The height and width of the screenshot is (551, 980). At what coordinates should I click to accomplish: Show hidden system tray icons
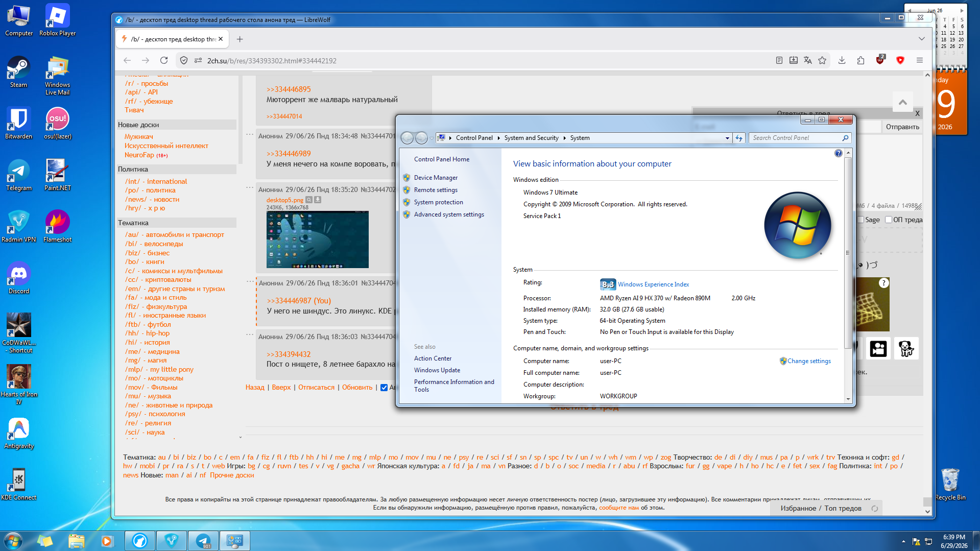pos(903,541)
